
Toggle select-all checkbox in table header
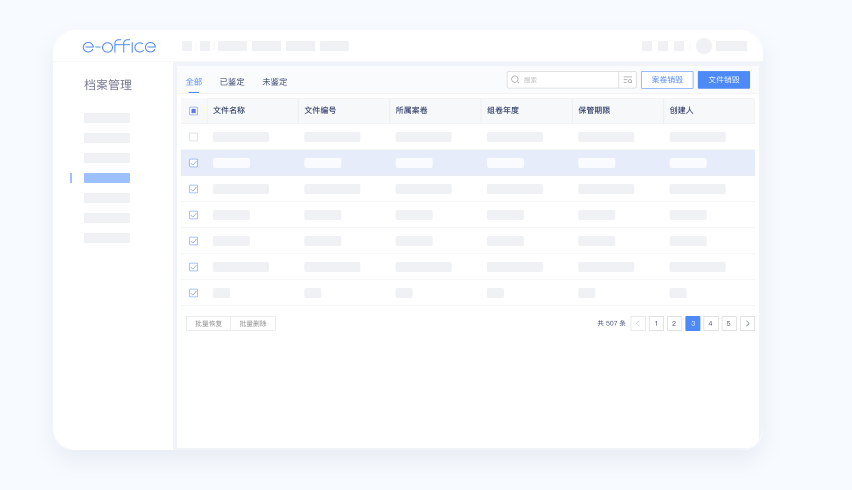193,111
